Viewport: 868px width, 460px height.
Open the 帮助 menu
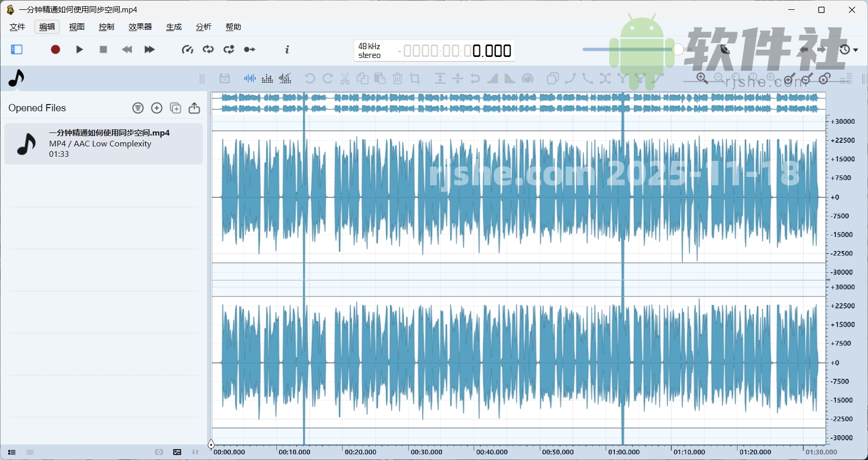click(233, 27)
